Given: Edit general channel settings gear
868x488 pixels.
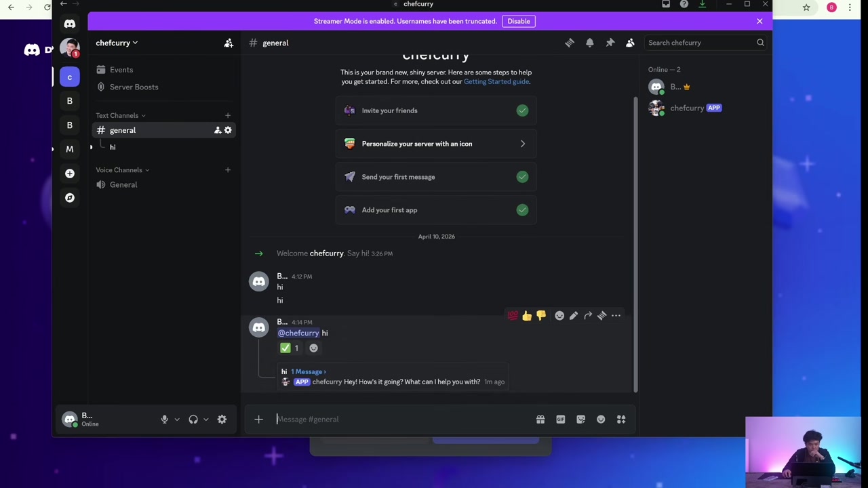Looking at the screenshot, I should [x=228, y=130].
